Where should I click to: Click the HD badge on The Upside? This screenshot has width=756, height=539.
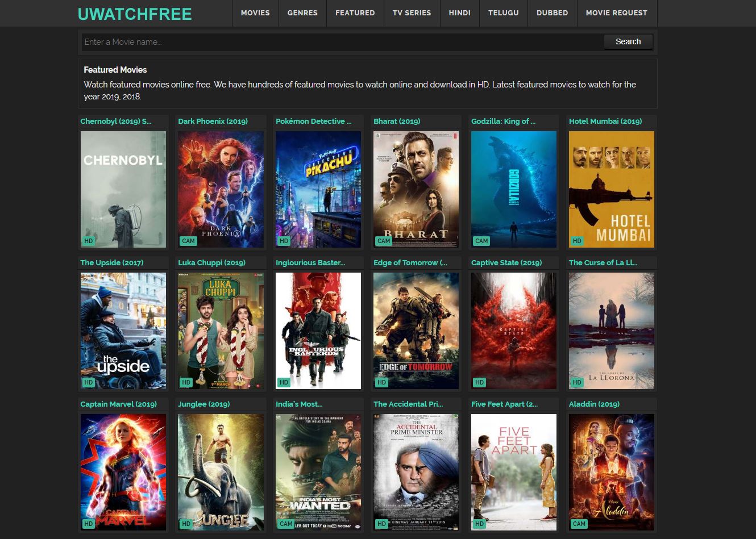[89, 382]
